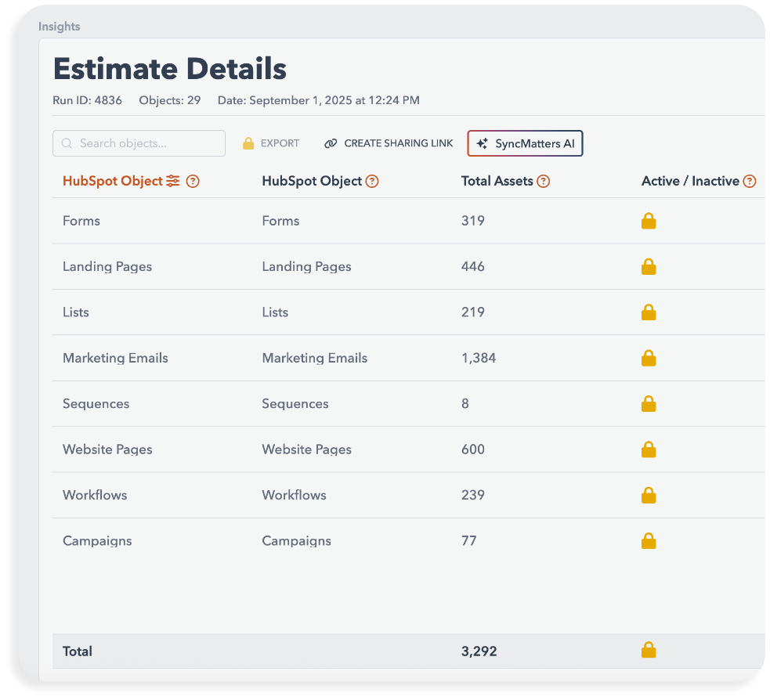Click the filter sliders icon beside first HubSpot Object

tap(173, 181)
